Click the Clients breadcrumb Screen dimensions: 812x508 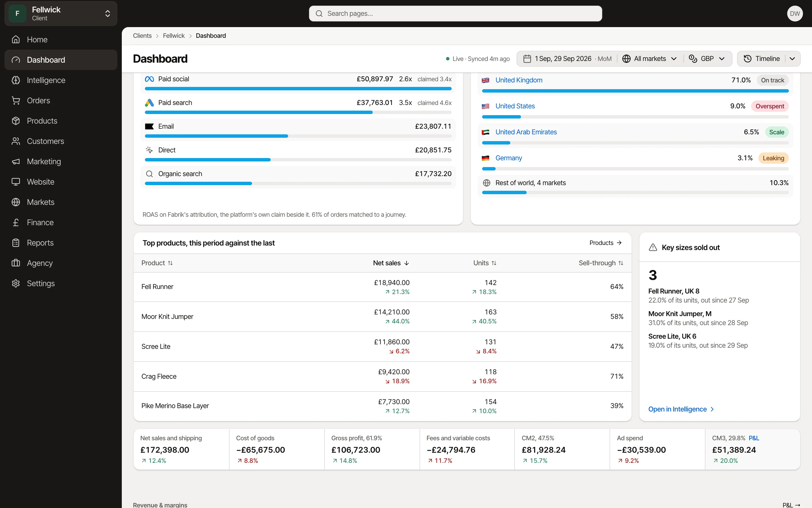[x=142, y=36]
